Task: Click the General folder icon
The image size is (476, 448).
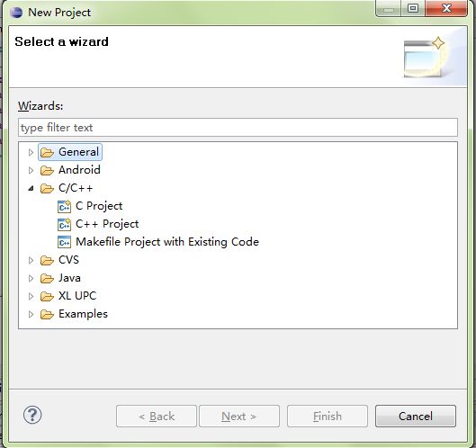Action: pos(47,152)
